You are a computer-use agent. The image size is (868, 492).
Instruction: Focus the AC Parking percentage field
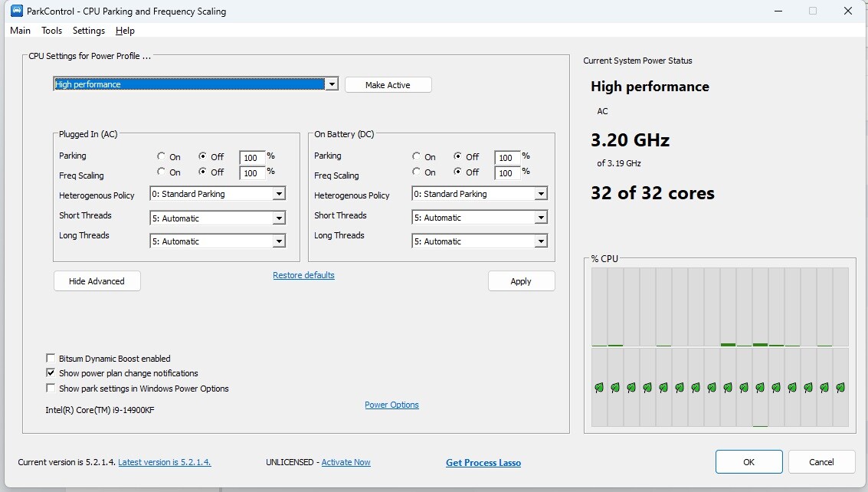252,157
